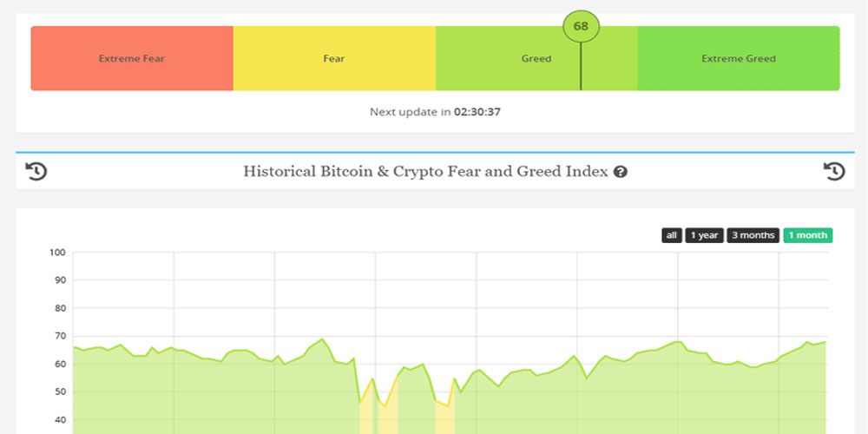Click the 'Next update in' countdown text
This screenshot has height=434, width=868.
(x=435, y=112)
